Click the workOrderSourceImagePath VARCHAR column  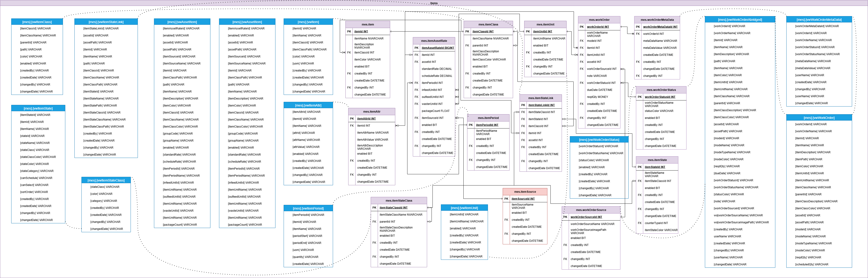(591, 232)
